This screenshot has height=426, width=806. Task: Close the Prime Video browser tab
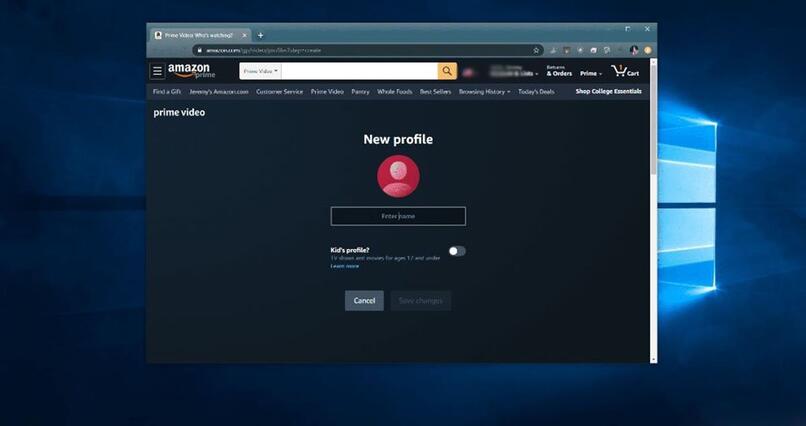point(244,35)
